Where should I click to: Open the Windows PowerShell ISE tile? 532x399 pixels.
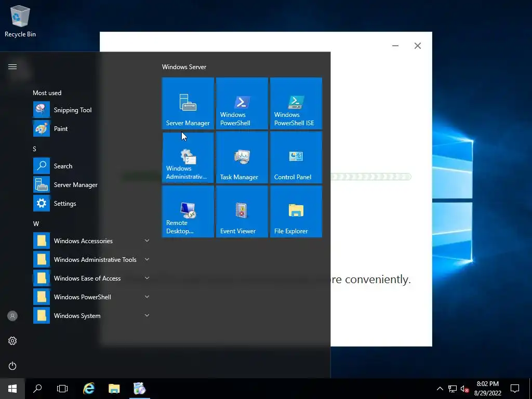[296, 103]
